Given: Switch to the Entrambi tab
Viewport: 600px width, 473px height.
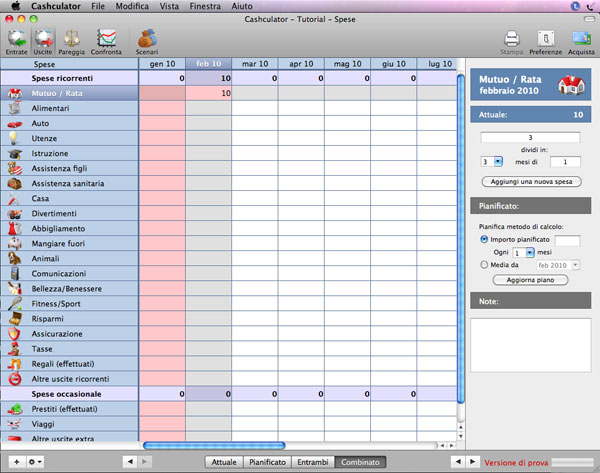Looking at the screenshot, I should point(313,462).
